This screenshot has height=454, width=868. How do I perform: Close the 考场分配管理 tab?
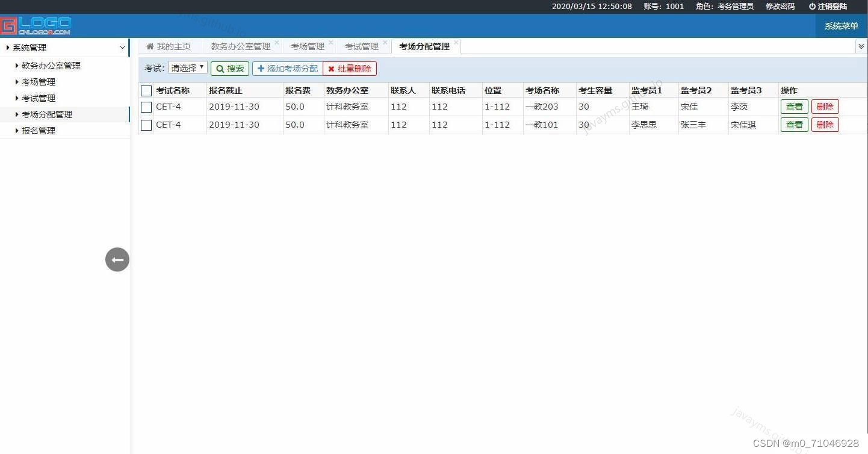[x=456, y=42]
